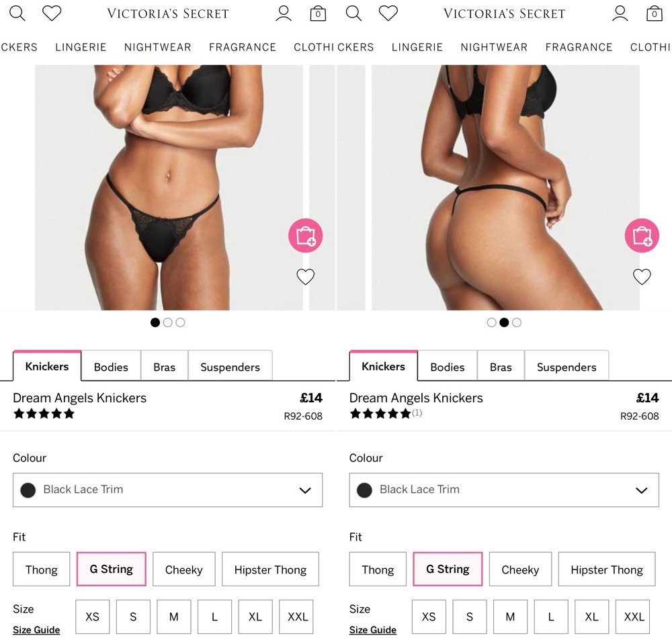Choose size M in the left panel
Viewport: 672px width, 638px height.
click(173, 617)
